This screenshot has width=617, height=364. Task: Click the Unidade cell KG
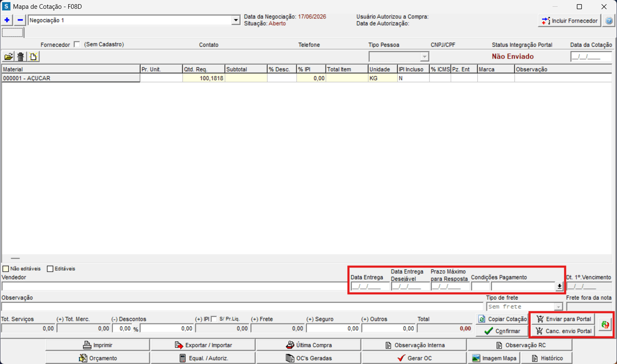382,78
